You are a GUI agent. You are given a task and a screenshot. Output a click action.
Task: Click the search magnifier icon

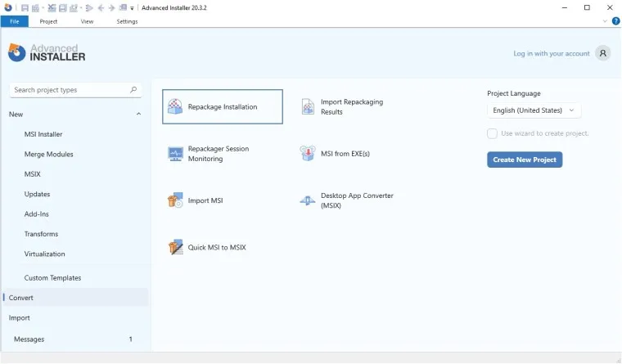click(x=133, y=90)
